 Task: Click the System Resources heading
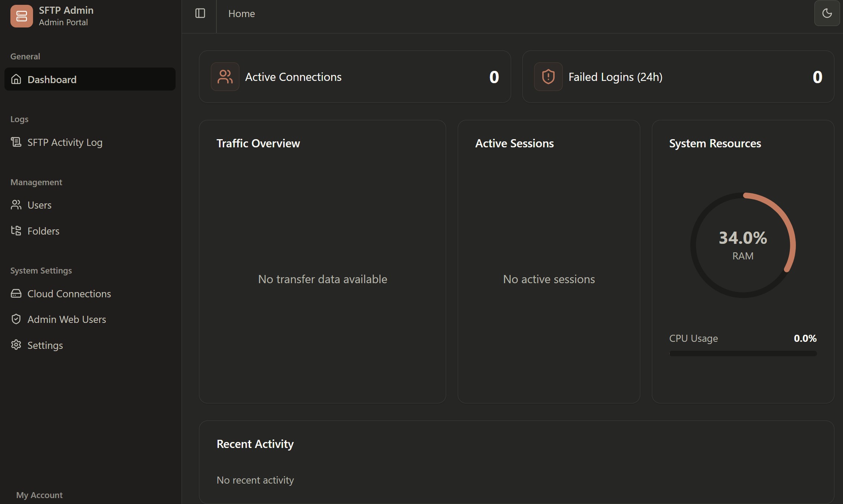[x=715, y=143]
